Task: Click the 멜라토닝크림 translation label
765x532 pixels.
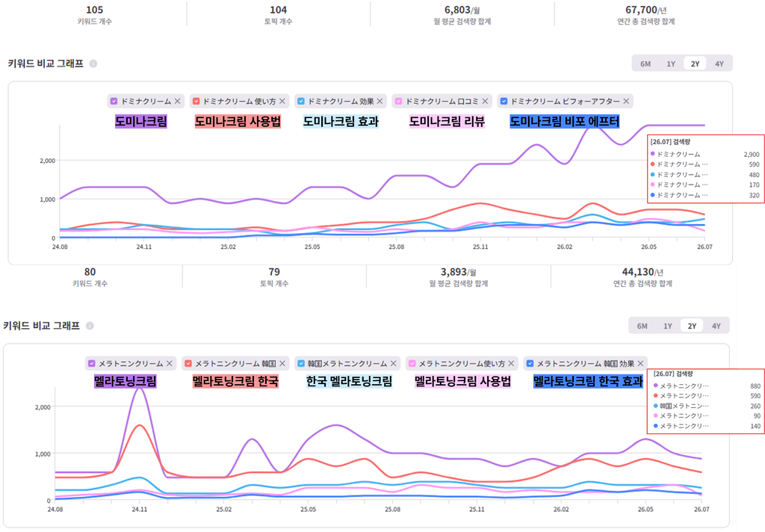Action: click(x=126, y=381)
